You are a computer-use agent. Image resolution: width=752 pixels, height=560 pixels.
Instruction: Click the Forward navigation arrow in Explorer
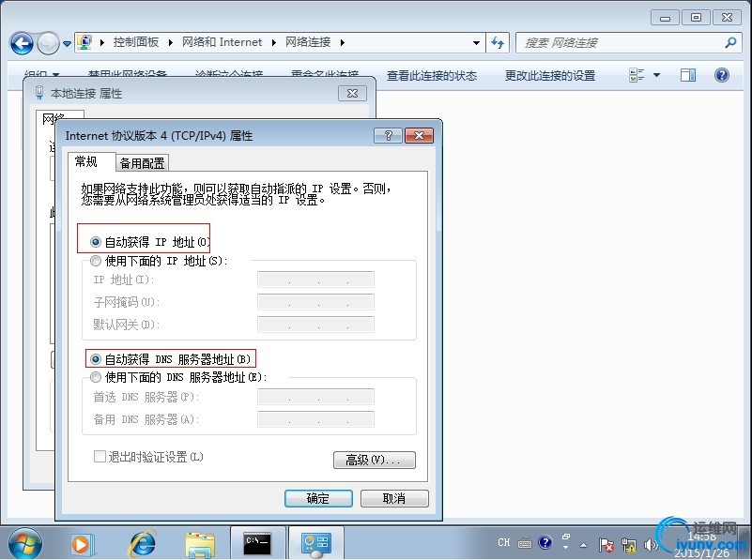coord(49,43)
